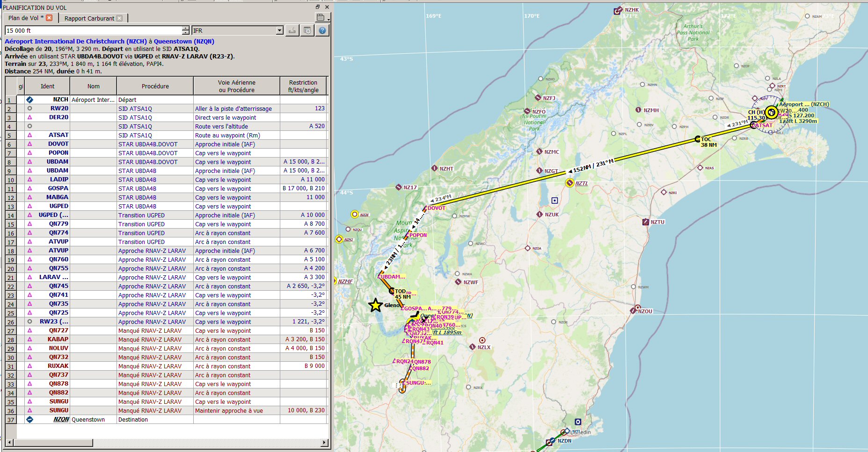The height and width of the screenshot is (452, 868).
Task: Increase cruise altitude with up stepper
Action: pos(185,28)
